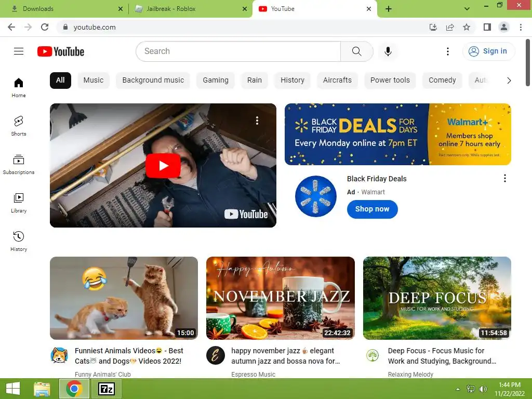Open 7-Zip from taskbar
The image size is (532, 399).
click(106, 389)
